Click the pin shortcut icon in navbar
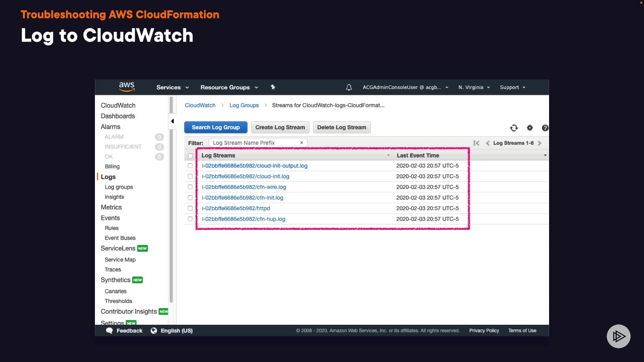Screen dimensions: 644x362 pos(273,87)
